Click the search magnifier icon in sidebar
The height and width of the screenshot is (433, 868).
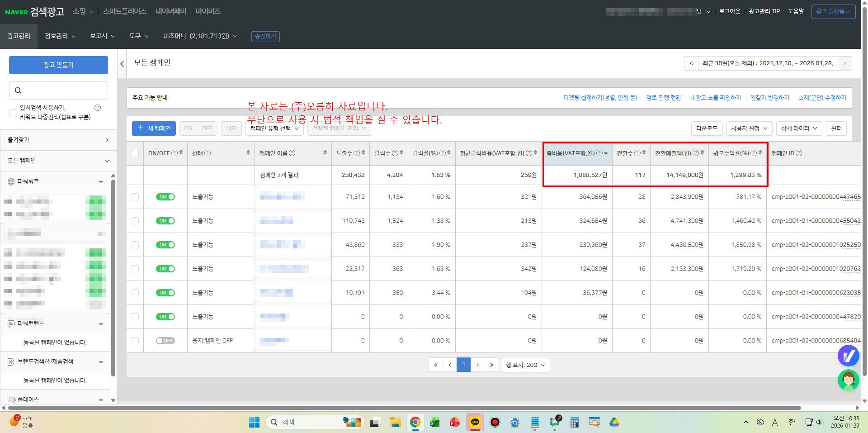coord(18,90)
